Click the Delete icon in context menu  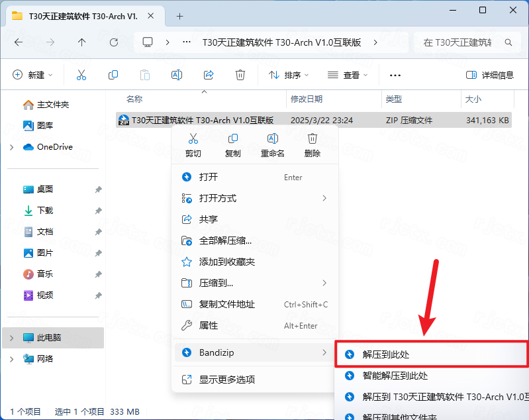click(x=313, y=139)
